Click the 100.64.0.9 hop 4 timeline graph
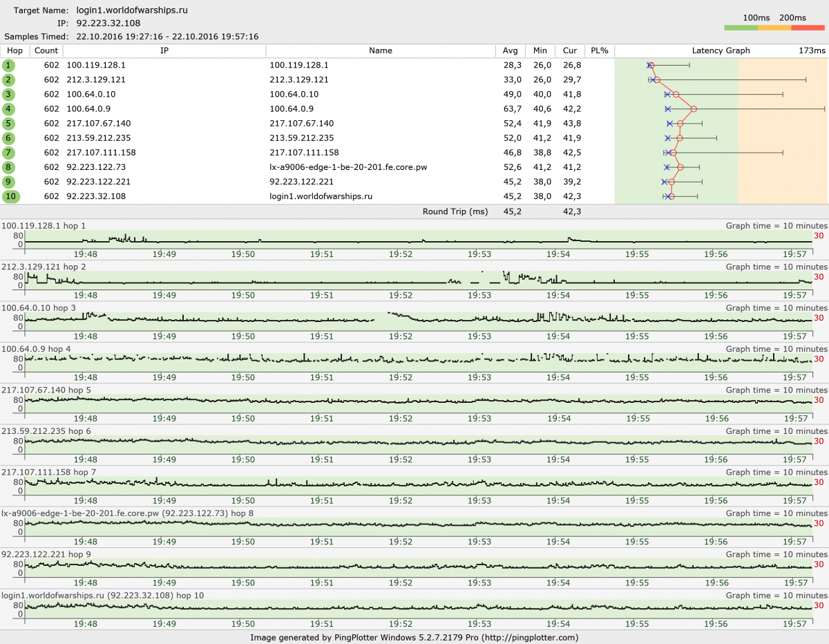 pyautogui.click(x=419, y=362)
